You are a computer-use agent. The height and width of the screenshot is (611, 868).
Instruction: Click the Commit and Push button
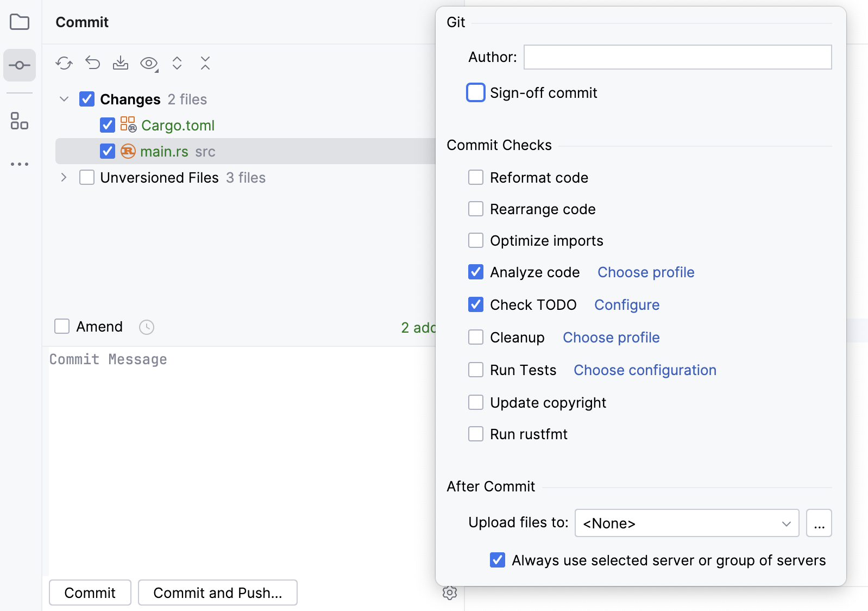click(x=218, y=593)
